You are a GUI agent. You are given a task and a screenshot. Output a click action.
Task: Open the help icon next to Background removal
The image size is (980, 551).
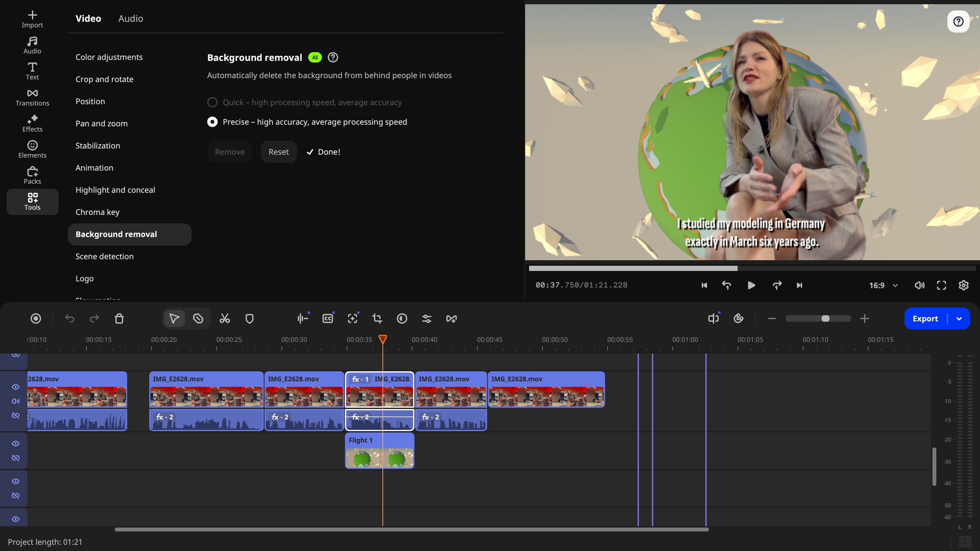click(333, 57)
